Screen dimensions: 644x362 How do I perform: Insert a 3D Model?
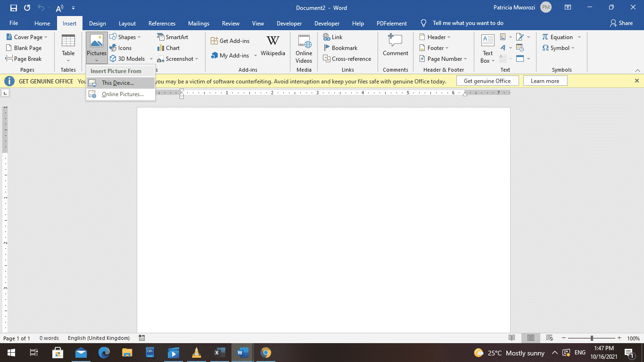(128, 58)
